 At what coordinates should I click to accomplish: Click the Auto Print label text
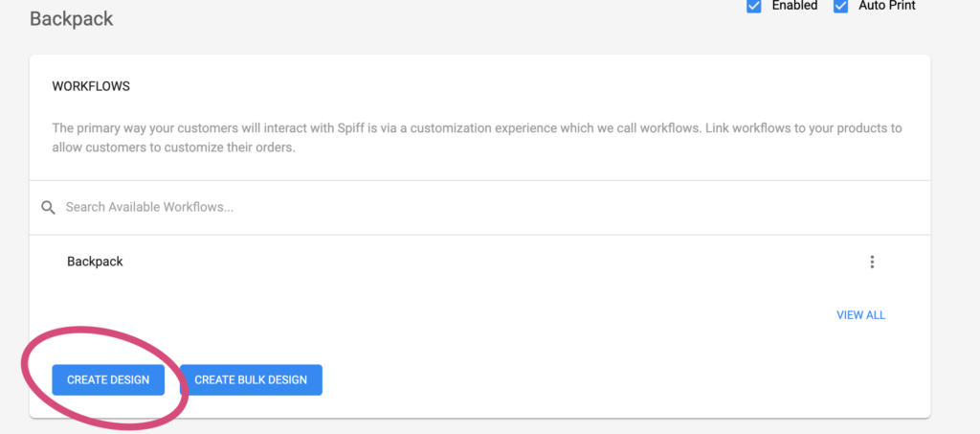[887, 6]
